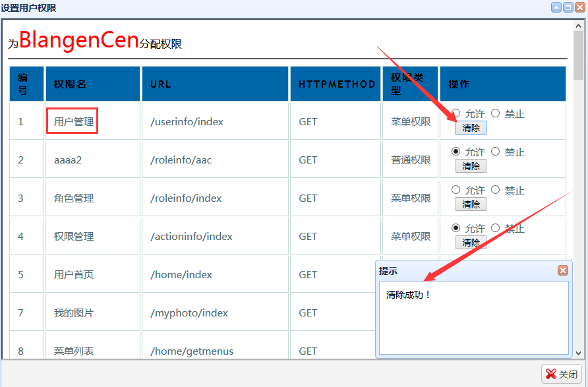Click the 用户首页 permission name cell
The height and width of the screenshot is (387, 588).
click(93, 274)
